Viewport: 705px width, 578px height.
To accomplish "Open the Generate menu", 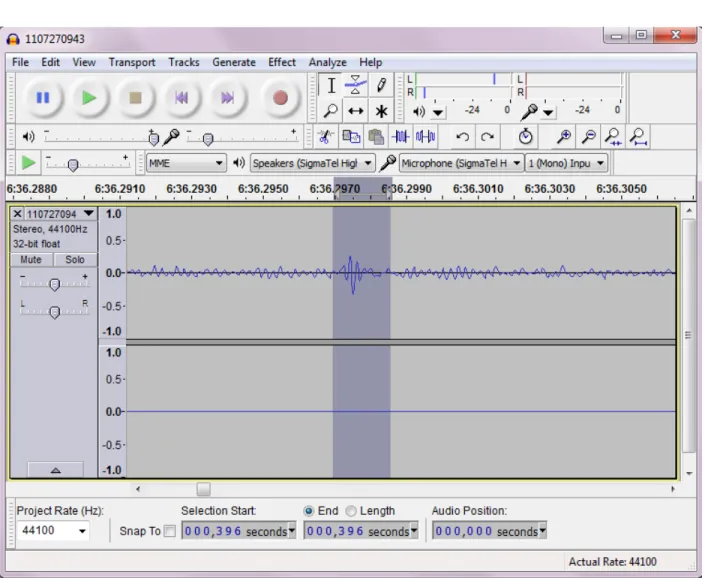I will (x=234, y=62).
